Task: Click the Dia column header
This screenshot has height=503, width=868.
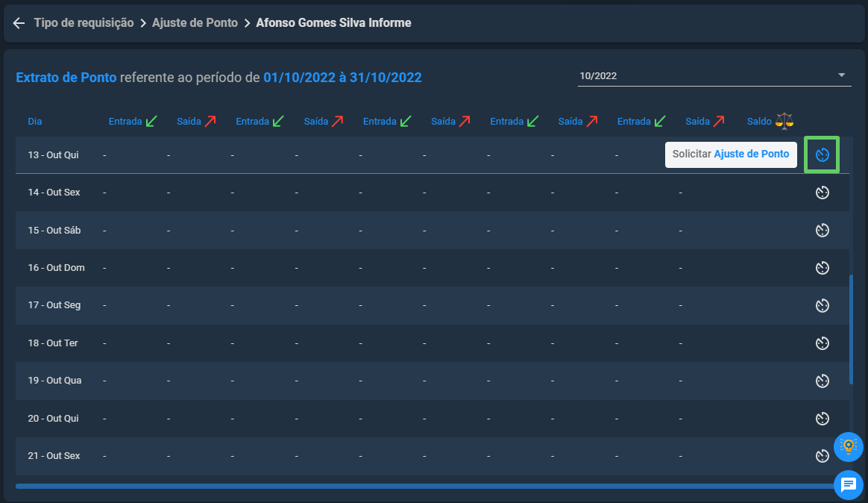Action: (35, 122)
